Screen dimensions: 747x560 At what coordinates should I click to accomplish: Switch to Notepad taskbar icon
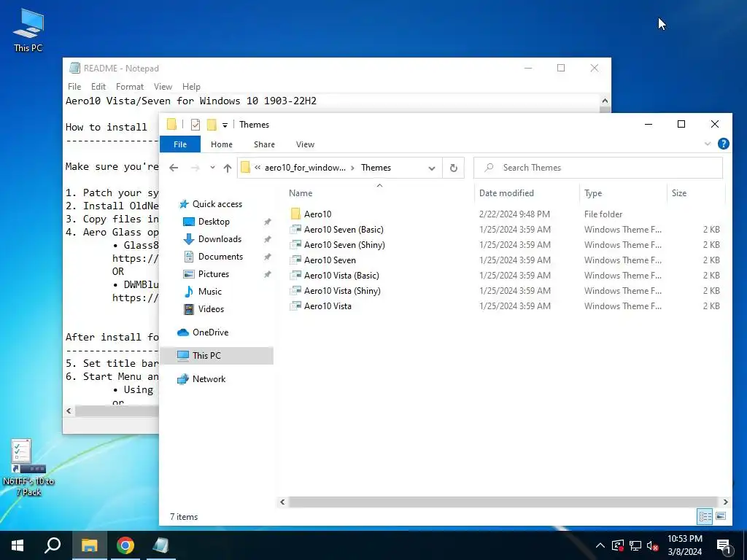(160, 545)
